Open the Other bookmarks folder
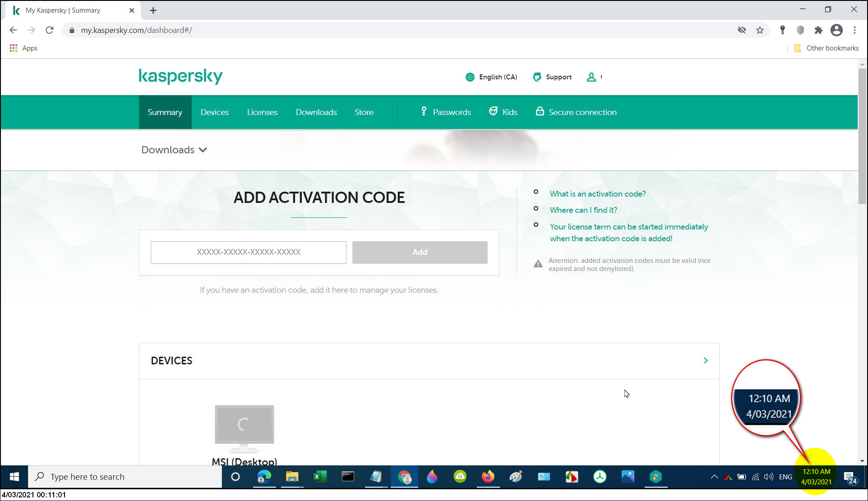This screenshot has width=868, height=501. pyautogui.click(x=826, y=48)
